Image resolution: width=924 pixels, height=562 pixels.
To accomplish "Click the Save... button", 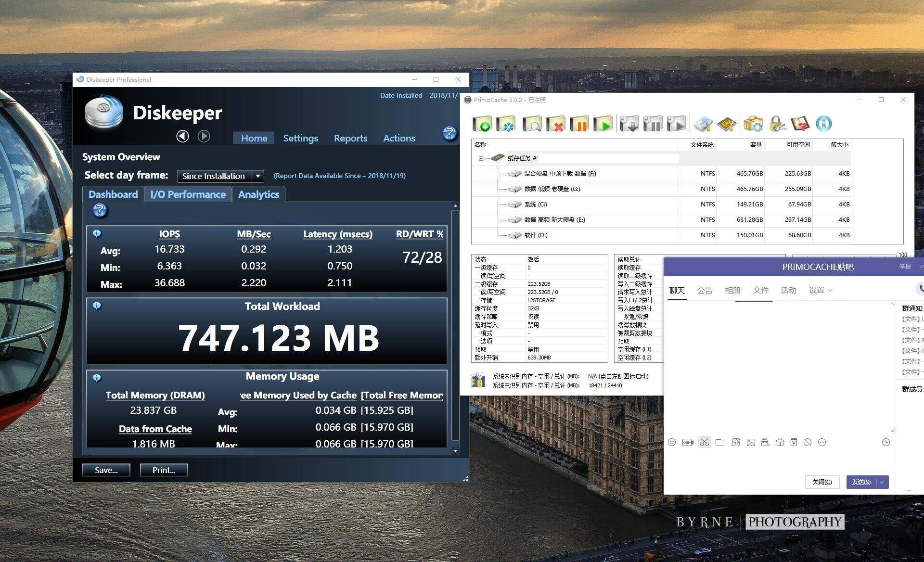I will tap(106, 470).
